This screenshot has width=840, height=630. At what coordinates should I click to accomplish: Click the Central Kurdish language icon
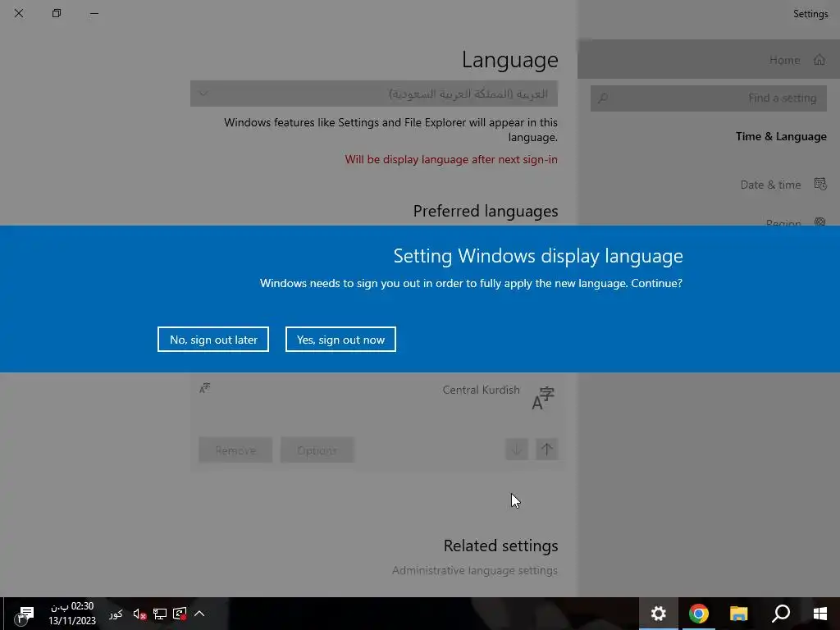tap(543, 398)
